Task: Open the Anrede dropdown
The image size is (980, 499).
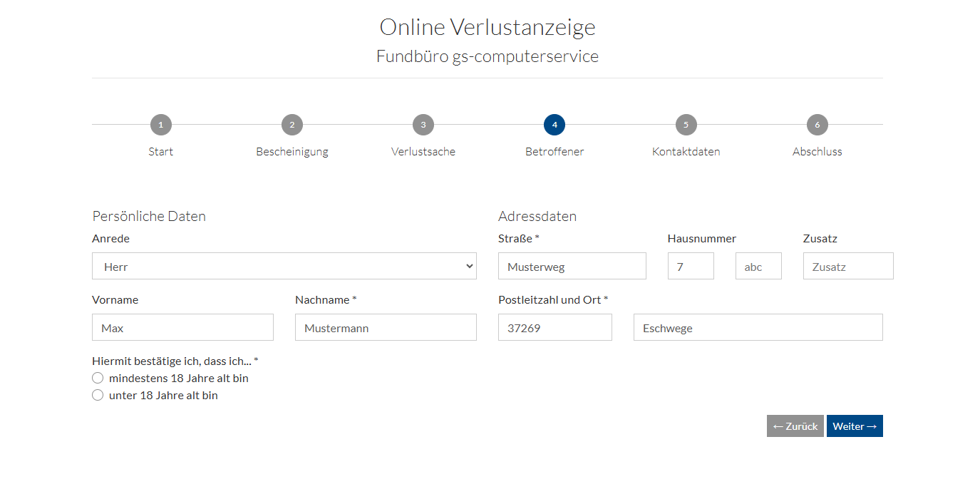Action: 284,266
